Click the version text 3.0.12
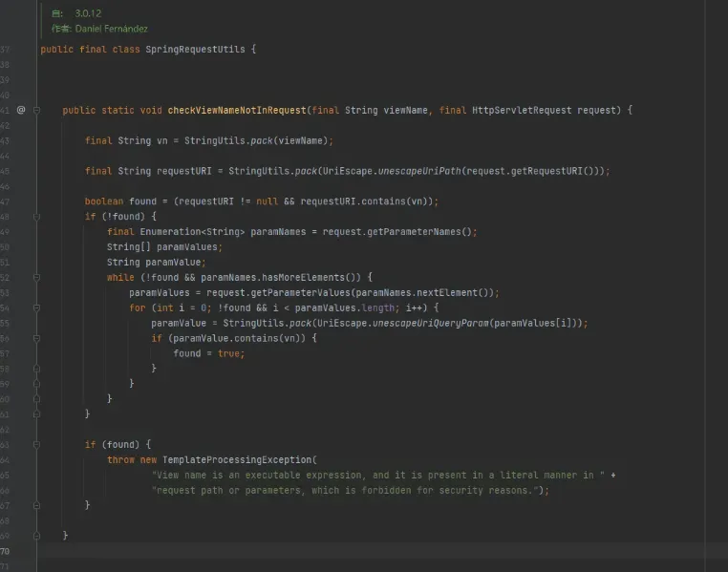 (88, 13)
